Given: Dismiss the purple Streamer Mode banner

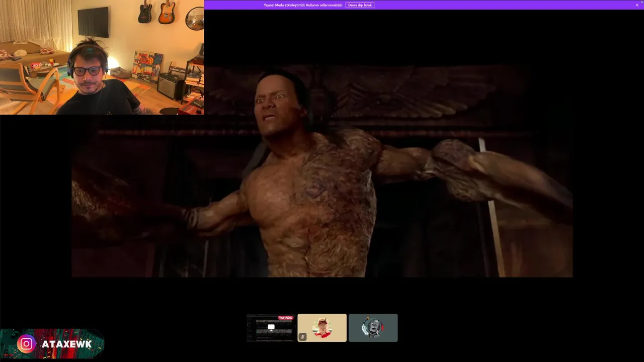Looking at the screenshot, I should click(x=637, y=5).
